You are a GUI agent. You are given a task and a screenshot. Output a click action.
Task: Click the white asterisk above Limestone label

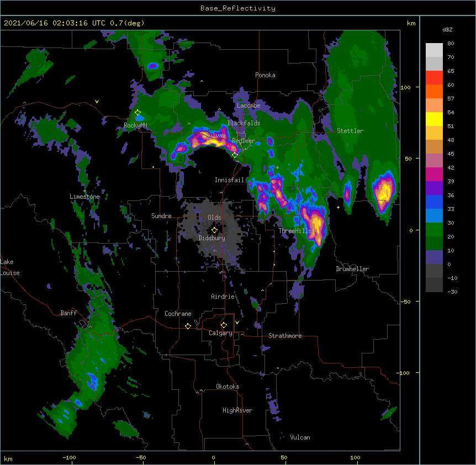tap(84, 191)
